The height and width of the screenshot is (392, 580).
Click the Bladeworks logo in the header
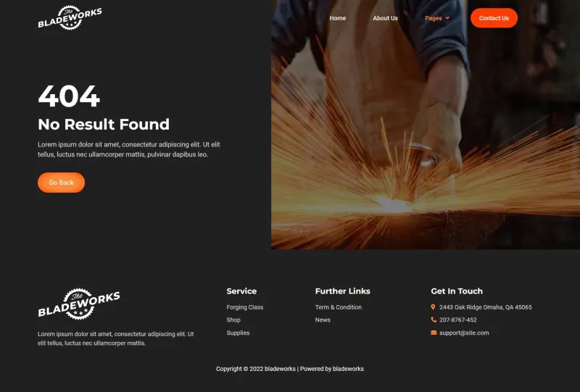pos(70,17)
